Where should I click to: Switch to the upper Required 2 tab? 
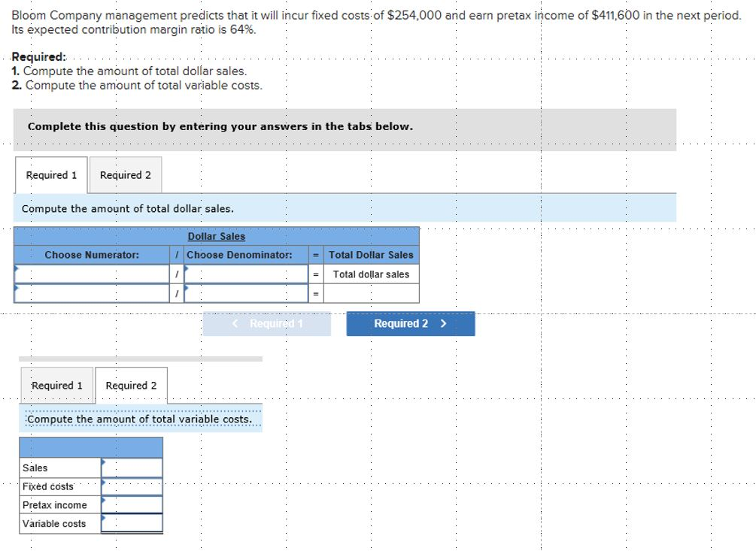coord(126,175)
